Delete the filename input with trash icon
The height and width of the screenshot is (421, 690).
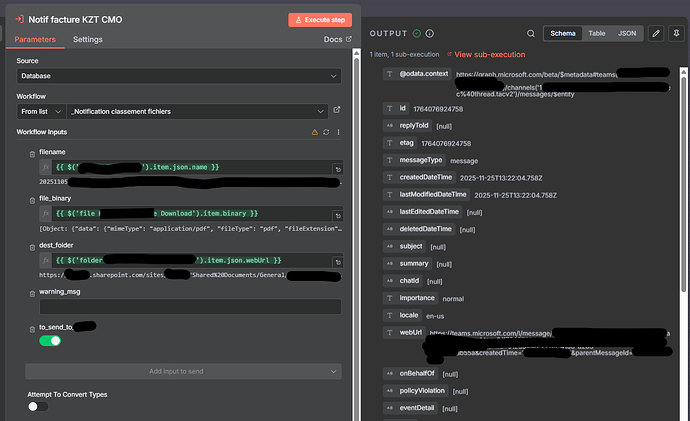pyautogui.click(x=32, y=154)
